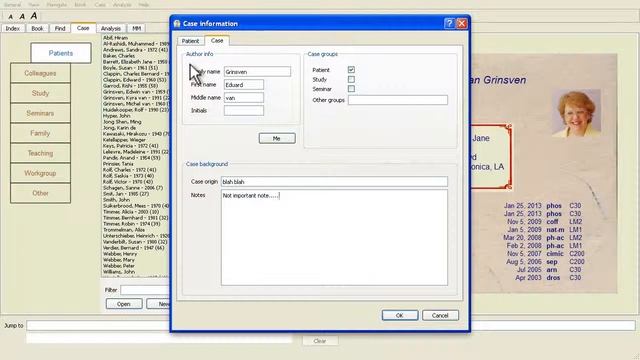The image size is (640, 360).
Task: Open the MM tab in main window
Action: pyautogui.click(x=136, y=28)
